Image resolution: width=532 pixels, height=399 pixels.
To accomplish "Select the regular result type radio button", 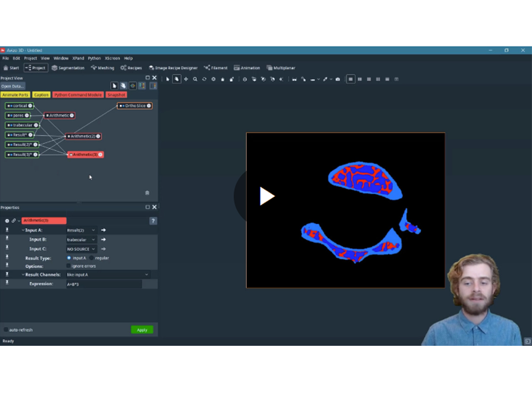I will [x=92, y=257].
